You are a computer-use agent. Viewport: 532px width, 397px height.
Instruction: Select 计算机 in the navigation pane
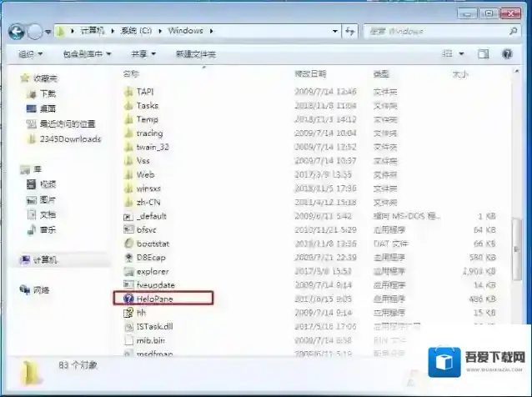coord(45,260)
